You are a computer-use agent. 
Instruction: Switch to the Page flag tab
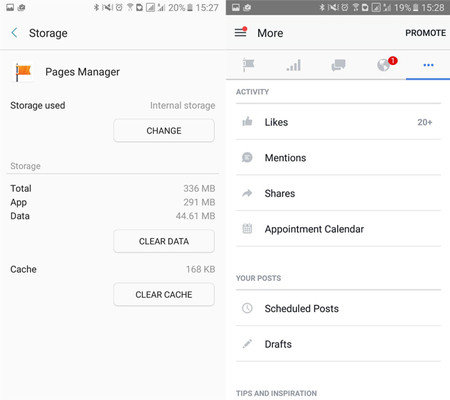[248, 65]
